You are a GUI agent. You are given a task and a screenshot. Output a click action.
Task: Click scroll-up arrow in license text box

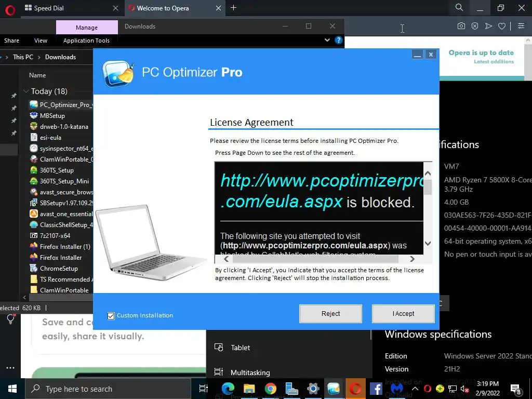[428, 174]
